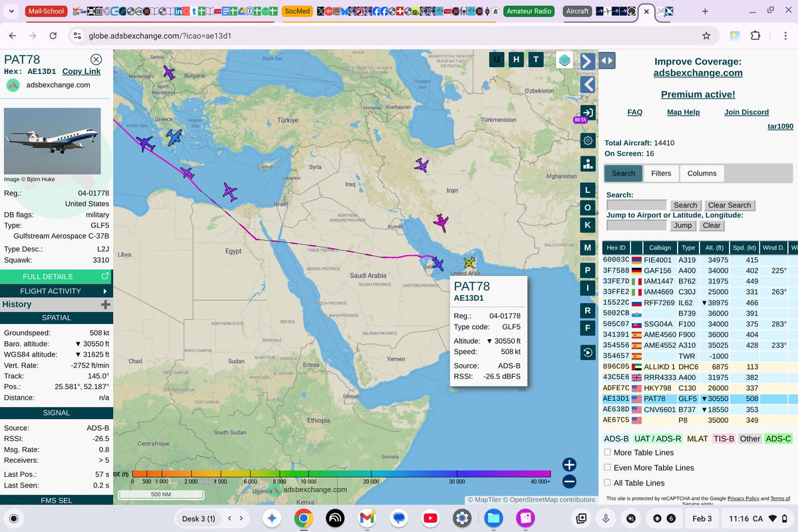The image size is (798, 532).
Task: Click the P map button
Action: [587, 271]
